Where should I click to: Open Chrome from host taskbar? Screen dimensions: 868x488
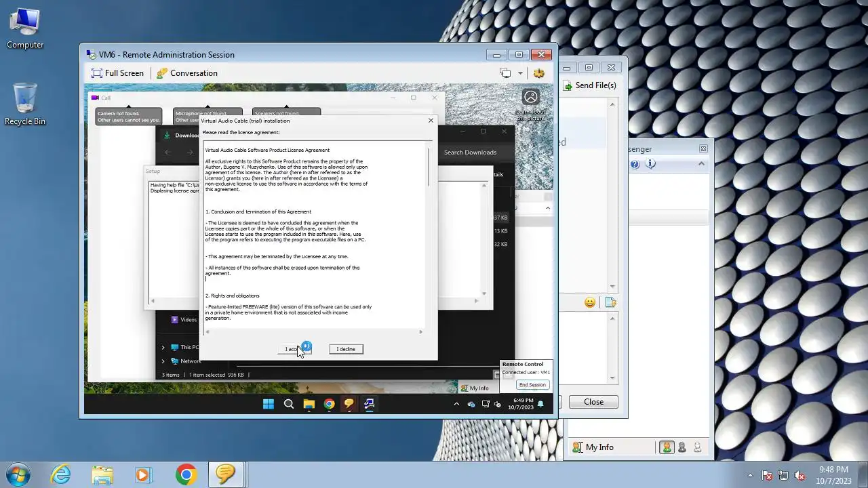point(186,474)
